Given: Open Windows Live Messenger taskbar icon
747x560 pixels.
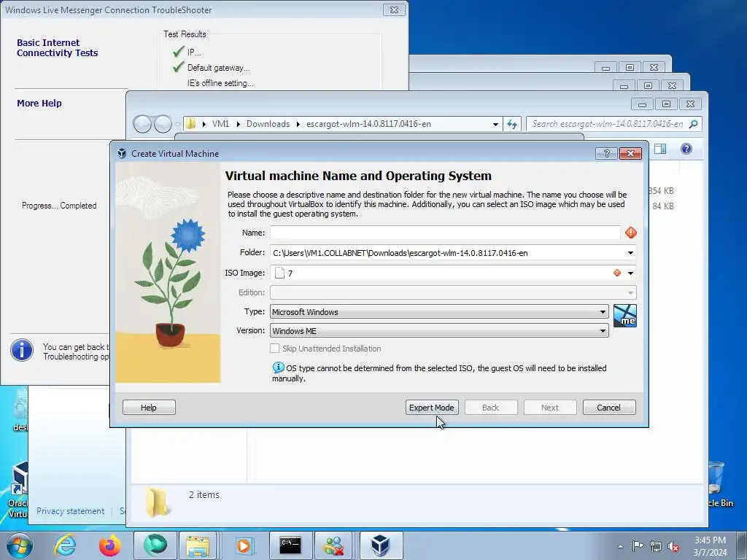Looking at the screenshot, I should [x=334, y=545].
